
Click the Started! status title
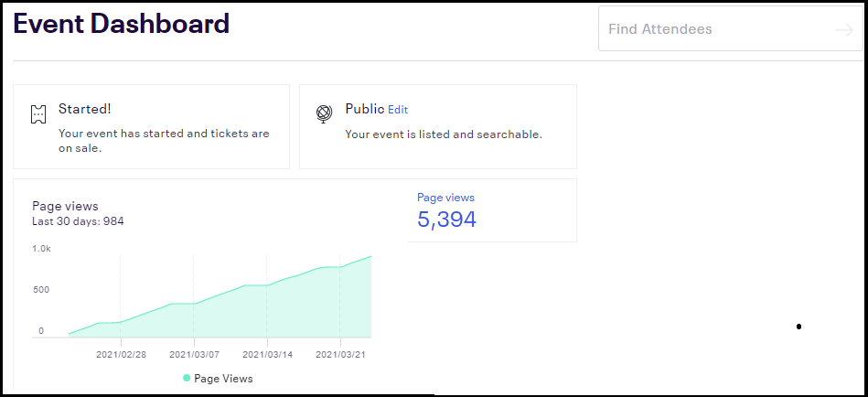[85, 109]
